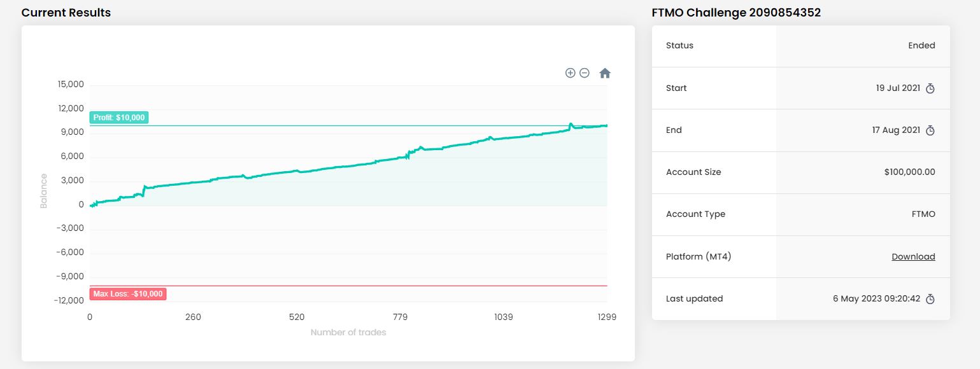
Task: Click the Number of trades axis label
Action: (x=348, y=332)
